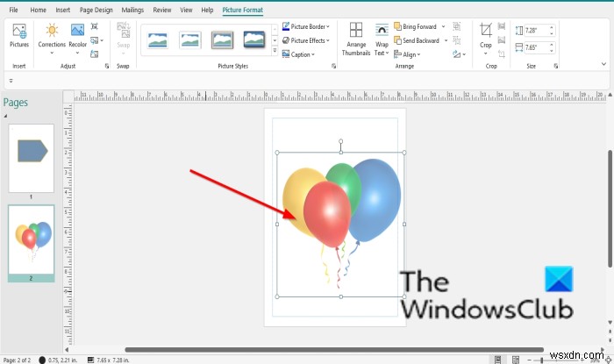Viewport: 614px width, 364px height.
Task: Click the Swap pictures button
Action: [x=123, y=39]
